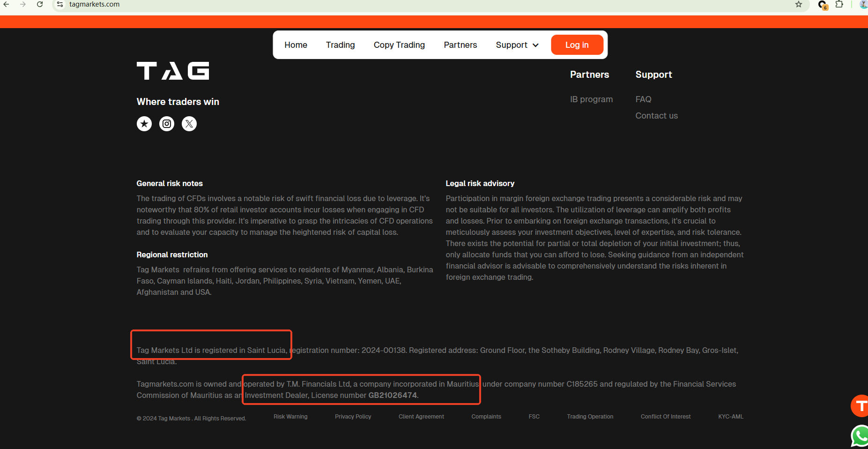The height and width of the screenshot is (449, 868).
Task: Open the KYC-AML link
Action: tap(731, 417)
